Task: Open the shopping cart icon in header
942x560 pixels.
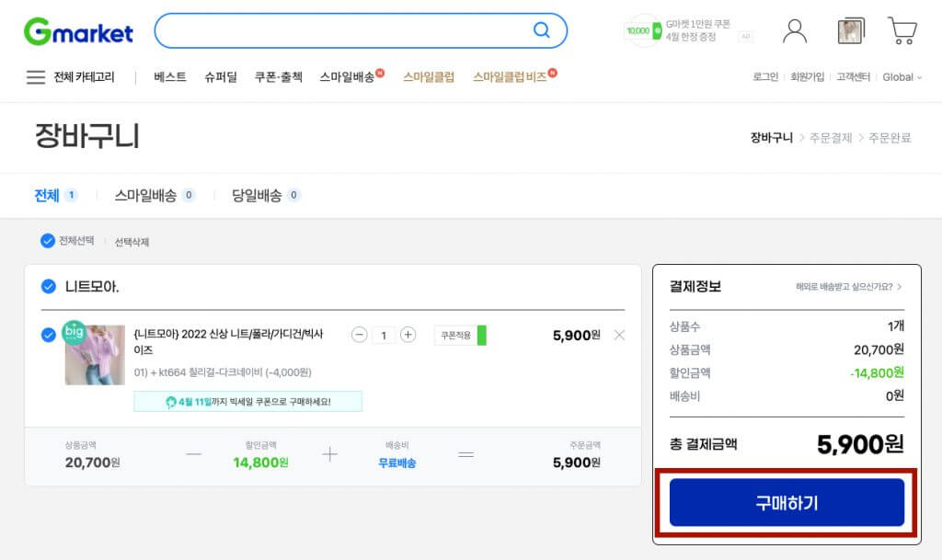Action: 902,31
